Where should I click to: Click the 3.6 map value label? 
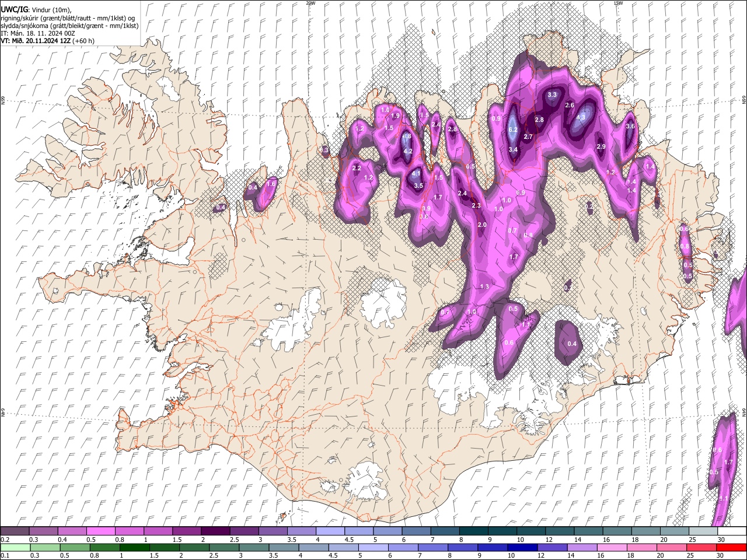630,126
